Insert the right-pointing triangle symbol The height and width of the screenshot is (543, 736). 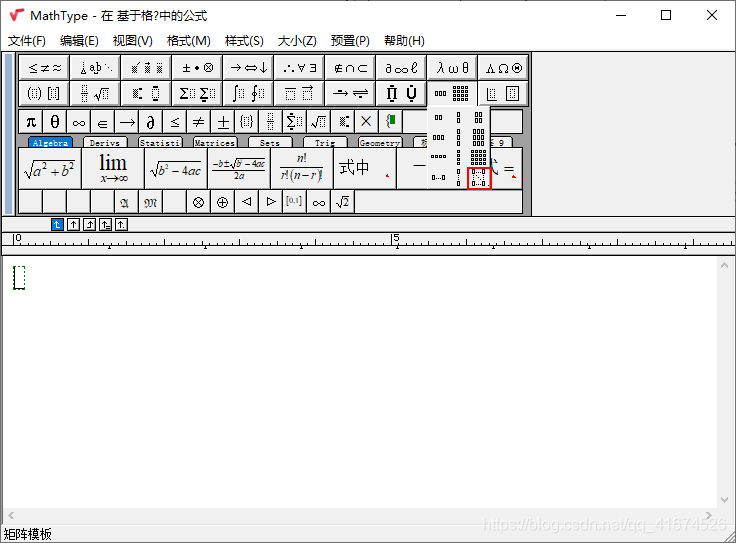[x=271, y=202]
